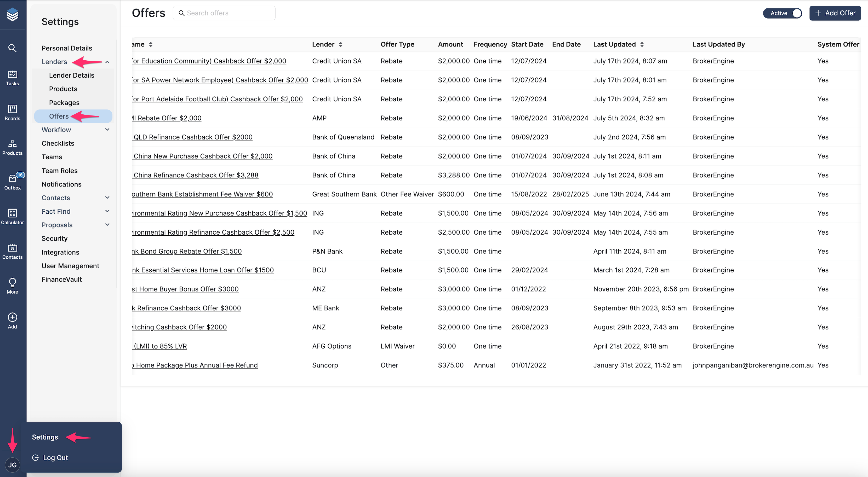Click the search magnifier sidebar icon
The image size is (868, 477).
coord(13,48)
